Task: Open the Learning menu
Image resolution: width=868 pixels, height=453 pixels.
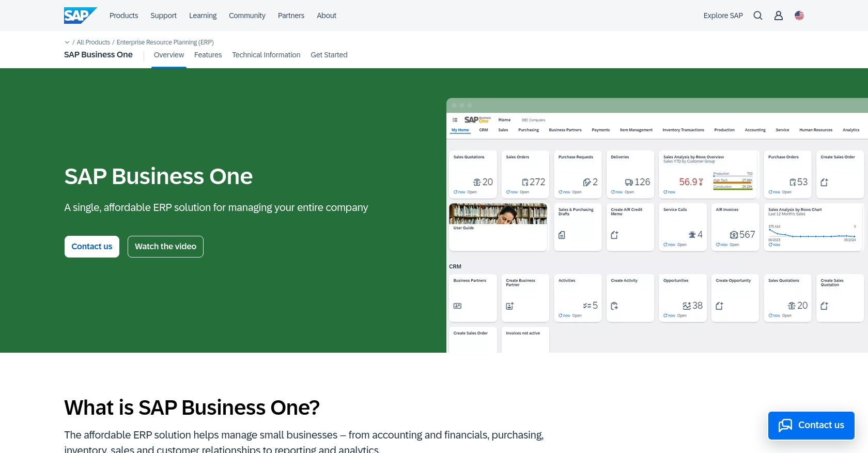Action: (203, 16)
